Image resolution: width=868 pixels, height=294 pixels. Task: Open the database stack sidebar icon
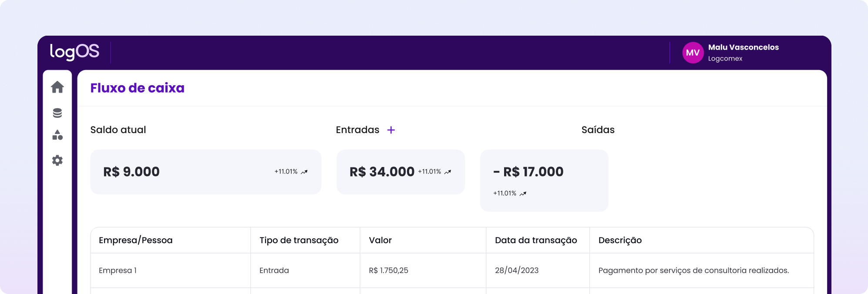[57, 113]
